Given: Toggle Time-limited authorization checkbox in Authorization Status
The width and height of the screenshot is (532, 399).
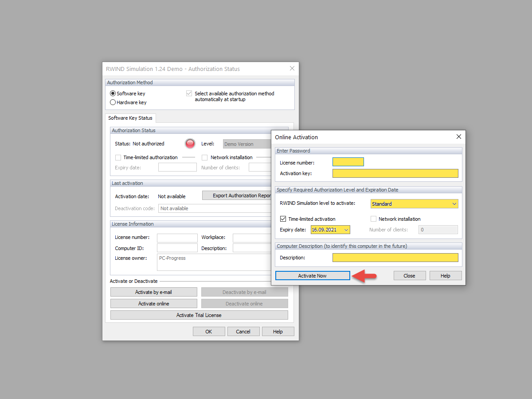Looking at the screenshot, I should click(x=118, y=157).
